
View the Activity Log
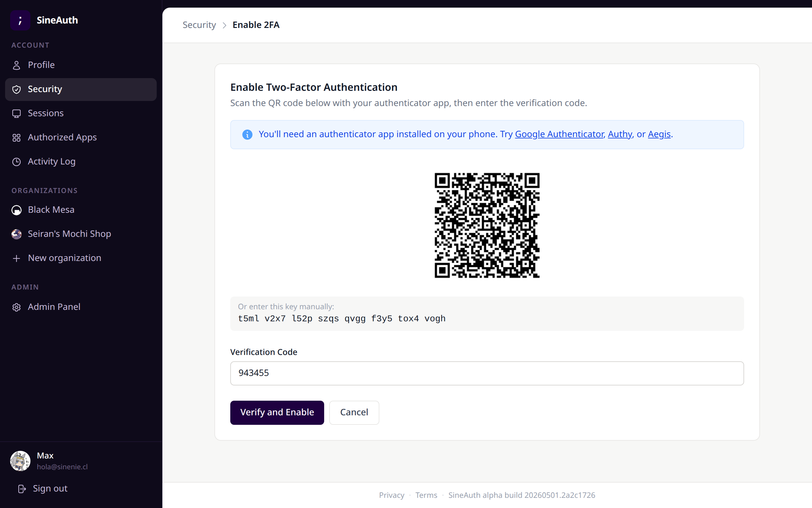point(81,162)
